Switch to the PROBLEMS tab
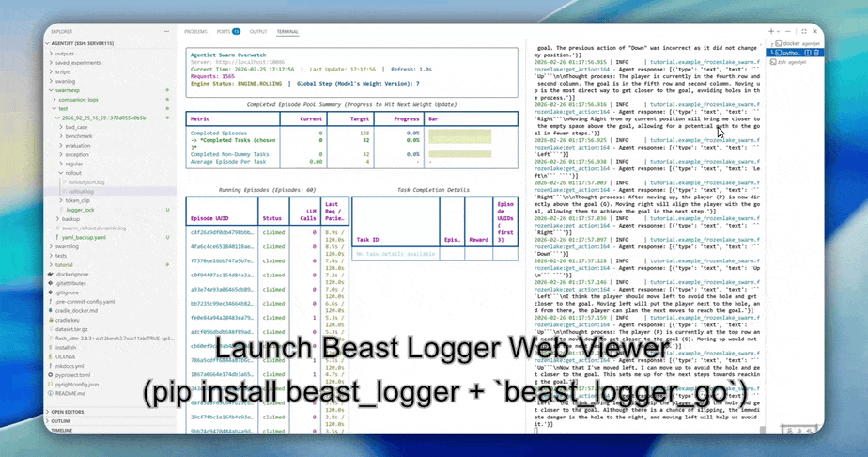The width and height of the screenshot is (868, 457). pyautogui.click(x=195, y=32)
